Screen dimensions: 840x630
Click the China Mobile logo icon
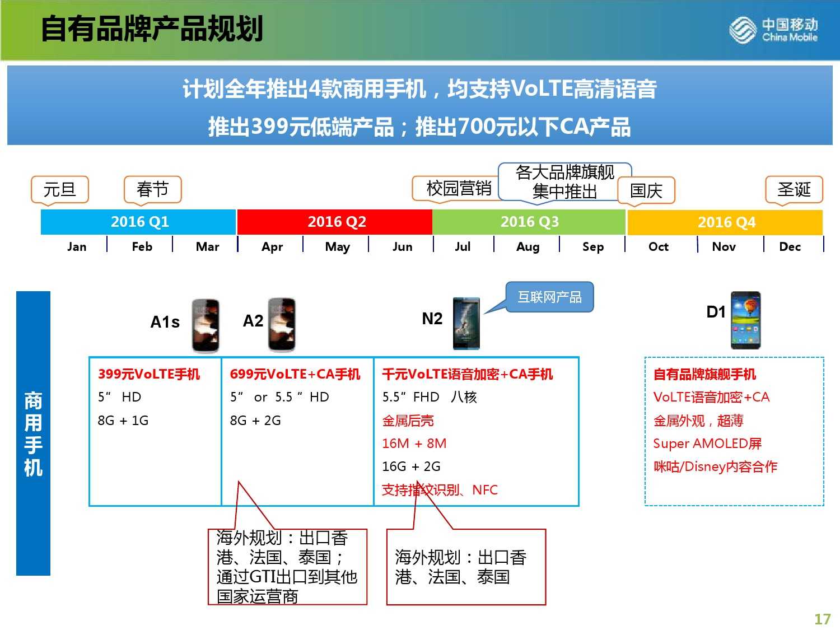[743, 30]
